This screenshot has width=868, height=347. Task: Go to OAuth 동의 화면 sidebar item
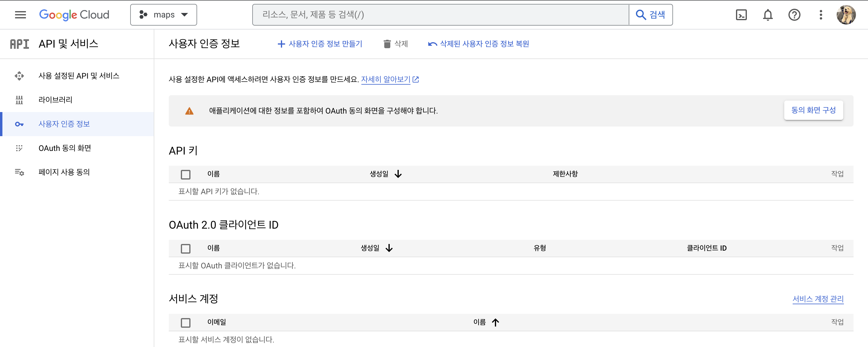[x=65, y=148]
